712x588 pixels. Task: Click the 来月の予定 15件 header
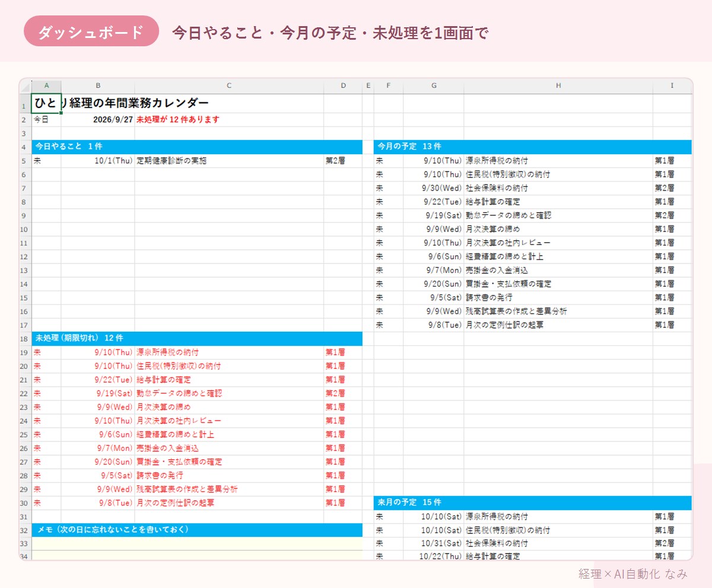[533, 503]
